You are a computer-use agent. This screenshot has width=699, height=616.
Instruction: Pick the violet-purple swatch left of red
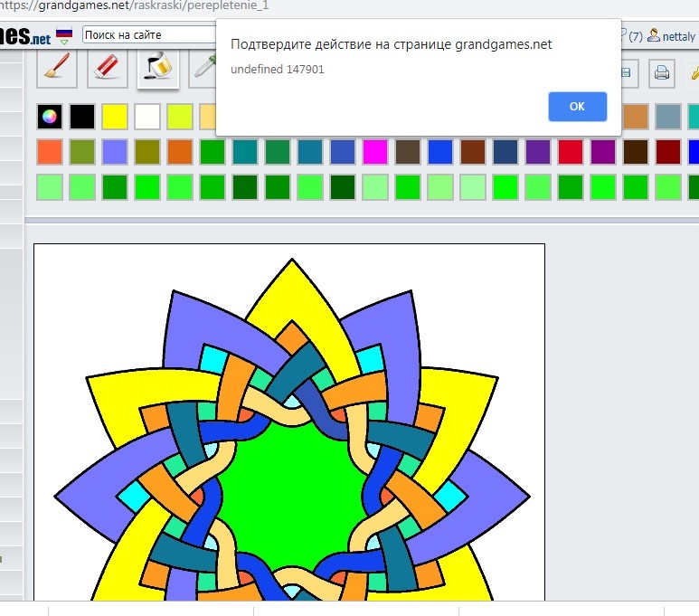(x=538, y=152)
